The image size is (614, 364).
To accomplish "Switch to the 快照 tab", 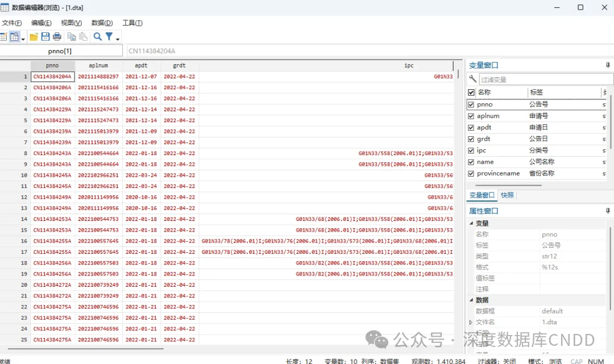I will [507, 195].
